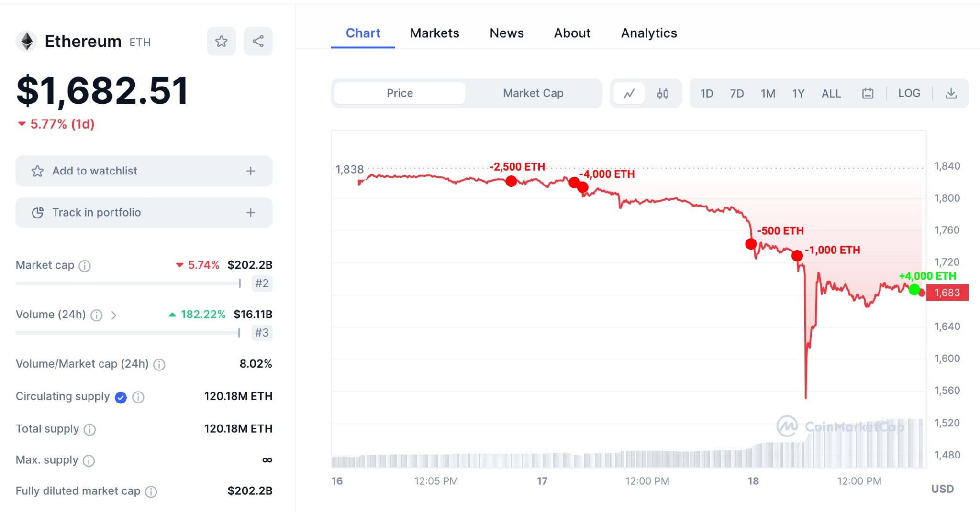Select the line chart style icon
980x512 pixels.
629,93
